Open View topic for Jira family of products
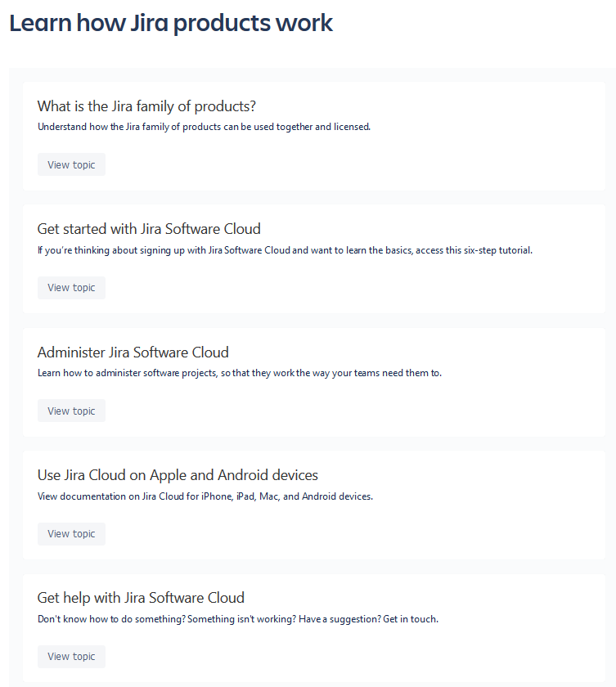616x687 pixels. click(x=71, y=164)
